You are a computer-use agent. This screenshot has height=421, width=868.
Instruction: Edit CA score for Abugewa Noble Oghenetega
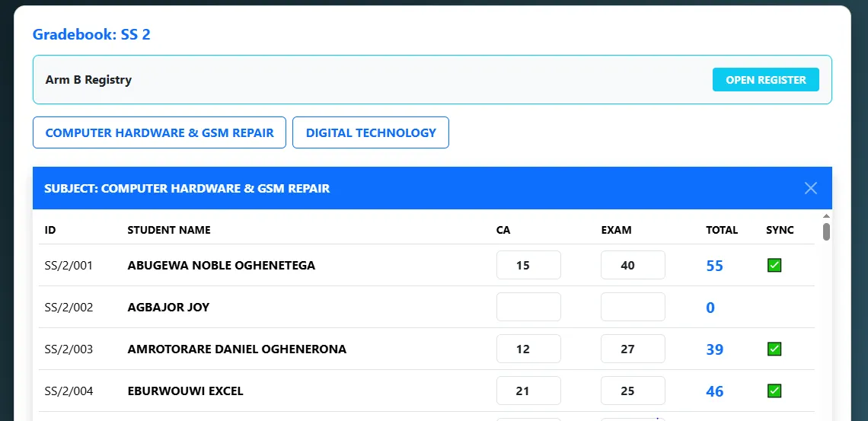coord(528,265)
